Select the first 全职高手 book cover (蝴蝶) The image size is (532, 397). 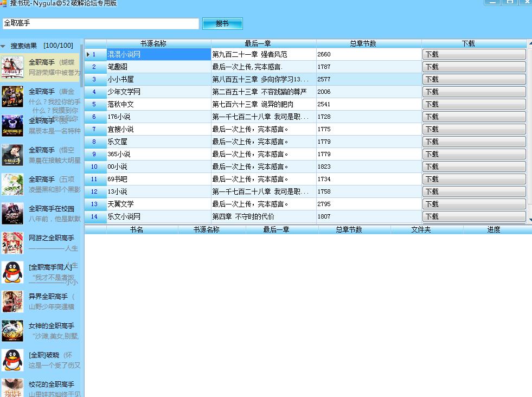pyautogui.click(x=12, y=67)
